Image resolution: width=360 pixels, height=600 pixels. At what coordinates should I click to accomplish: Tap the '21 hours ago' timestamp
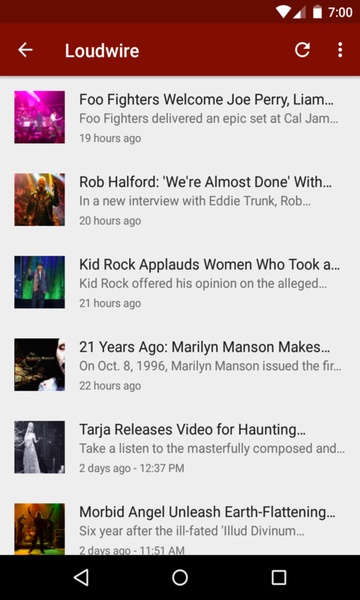[110, 303]
